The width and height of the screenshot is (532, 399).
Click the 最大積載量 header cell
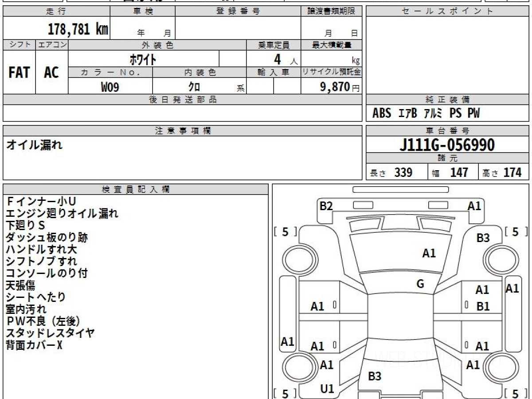point(331,45)
